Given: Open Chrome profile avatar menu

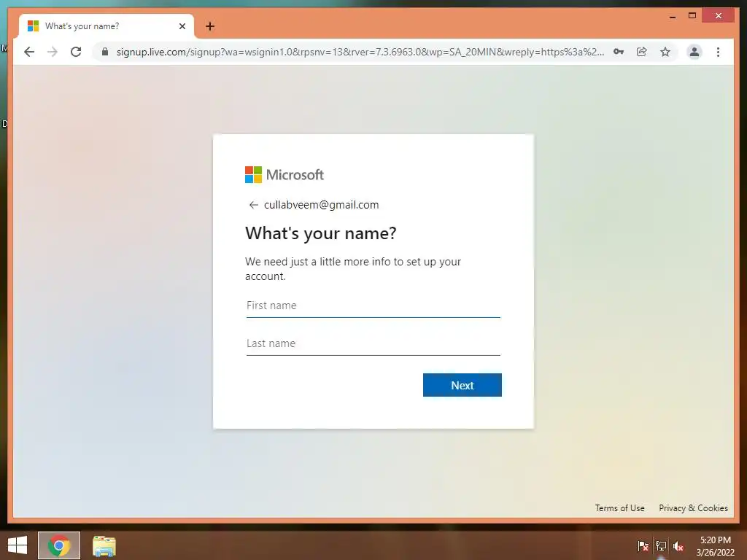Looking at the screenshot, I should (694, 52).
